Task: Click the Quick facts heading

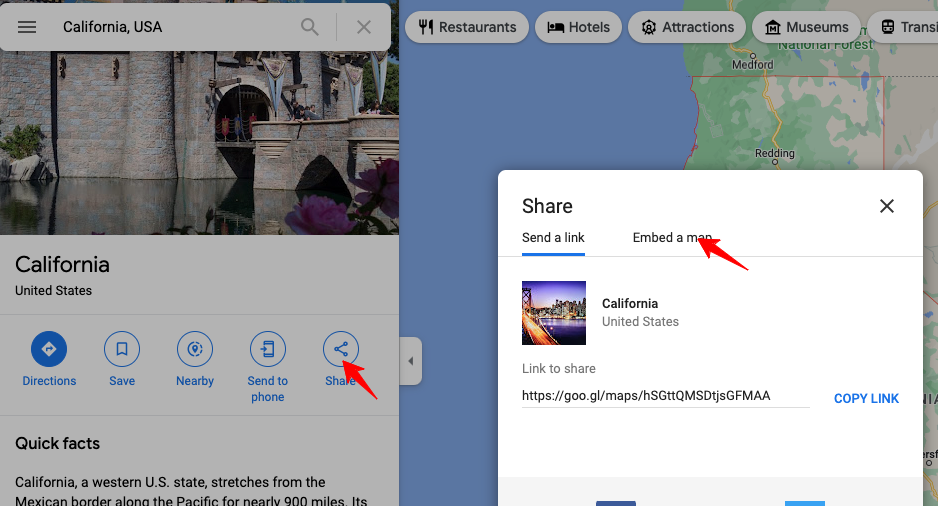Action: click(57, 443)
